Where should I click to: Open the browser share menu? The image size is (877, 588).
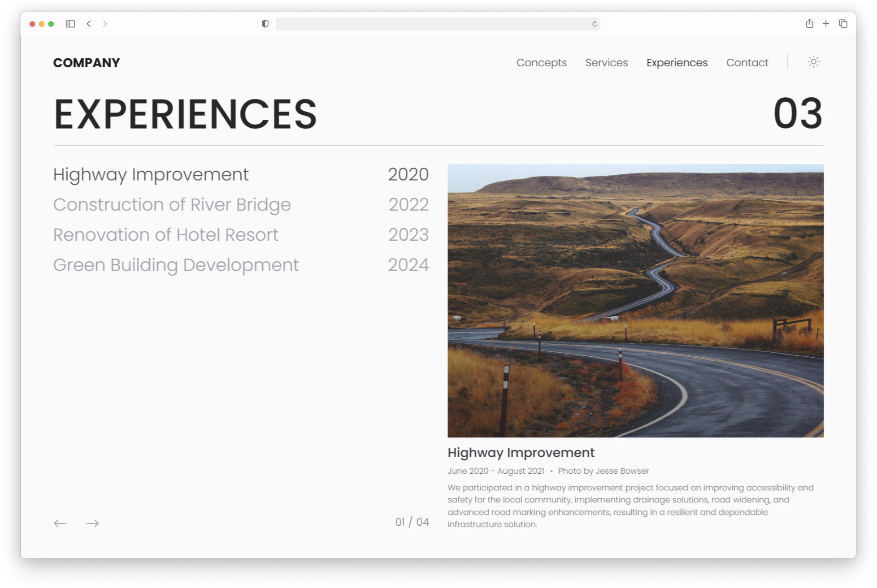[810, 24]
